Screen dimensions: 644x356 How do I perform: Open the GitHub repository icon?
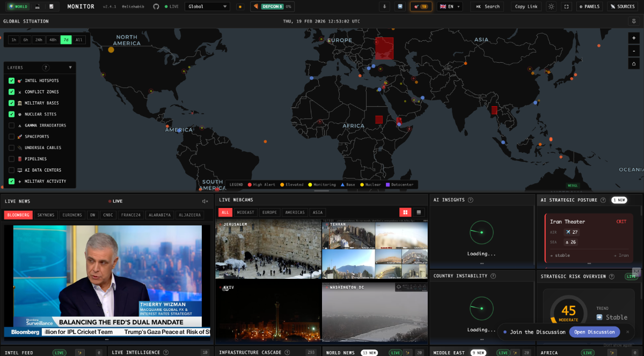tap(156, 6)
